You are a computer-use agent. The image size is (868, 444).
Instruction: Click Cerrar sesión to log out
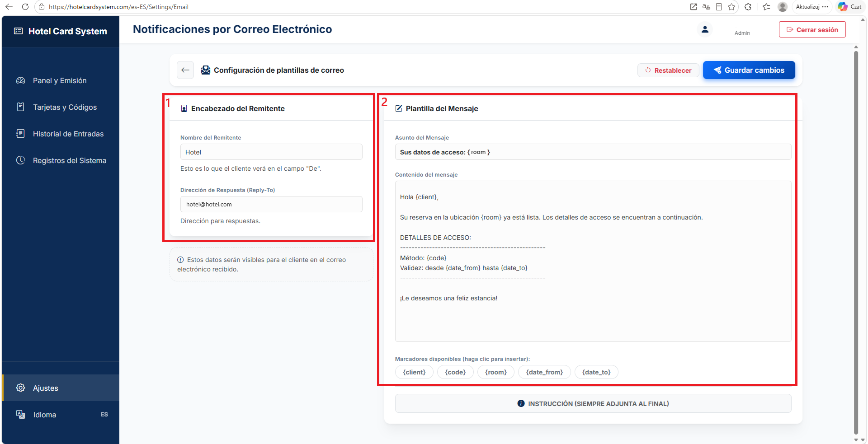point(812,30)
